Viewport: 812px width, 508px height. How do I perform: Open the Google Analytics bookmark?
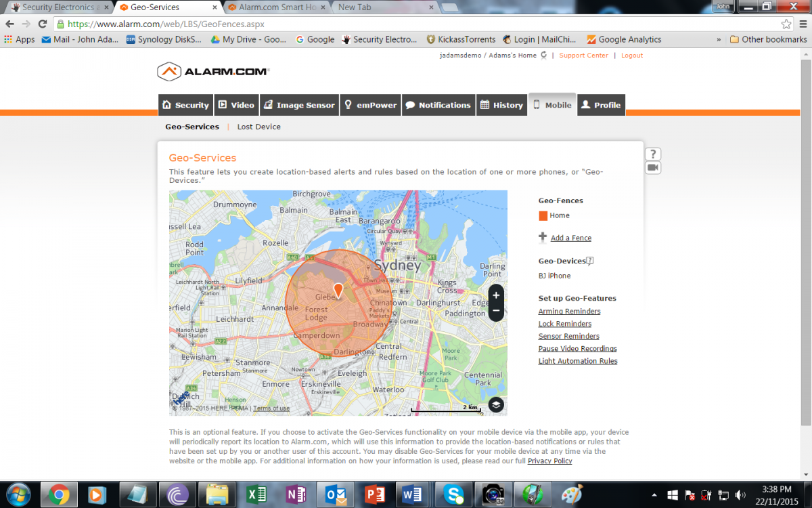tap(624, 39)
